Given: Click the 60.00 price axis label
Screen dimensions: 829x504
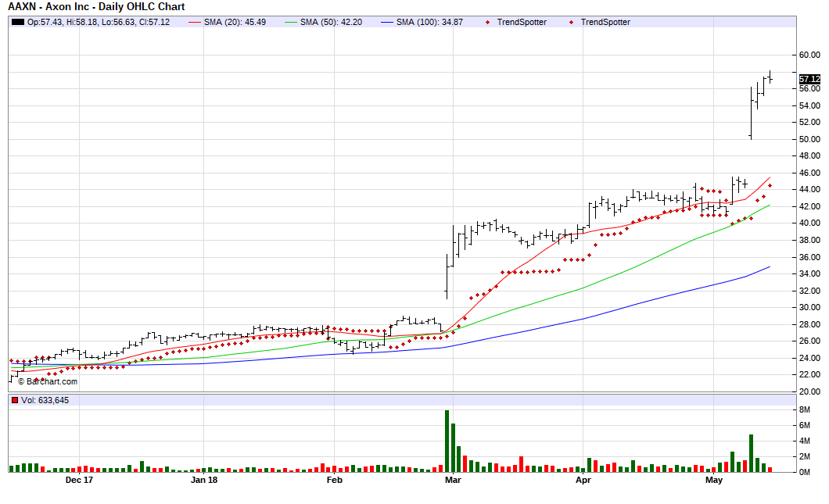Looking at the screenshot, I should (x=809, y=55).
